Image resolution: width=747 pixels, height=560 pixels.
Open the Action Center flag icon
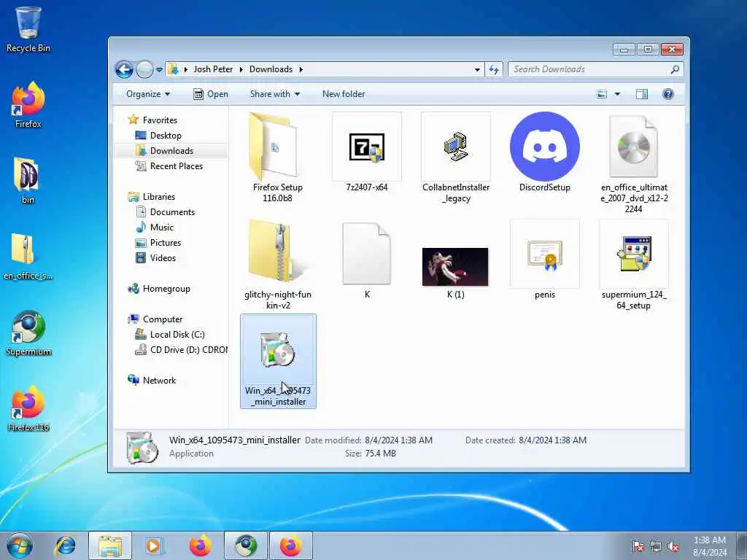point(638,547)
